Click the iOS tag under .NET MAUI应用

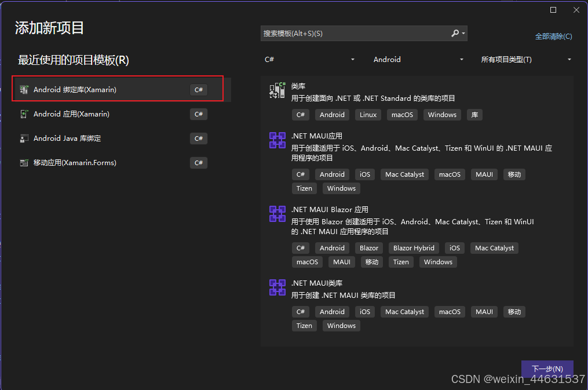[x=365, y=174]
